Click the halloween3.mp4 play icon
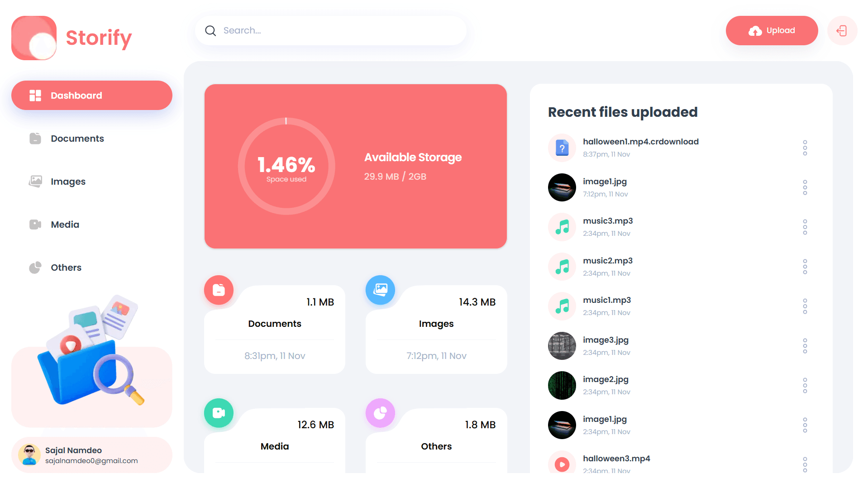 tap(562, 464)
